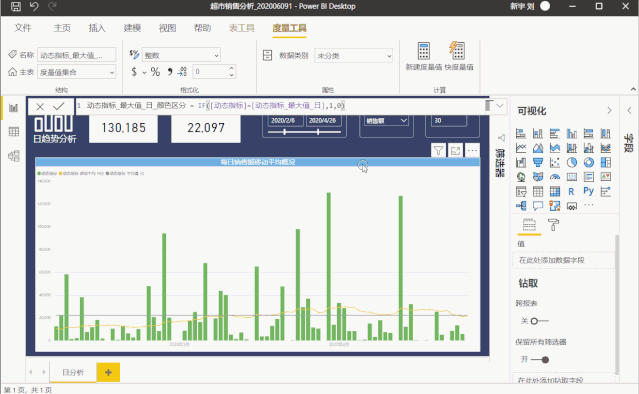Open more options ellipsis on chart
Screen dimensions: 639x394
click(x=472, y=151)
